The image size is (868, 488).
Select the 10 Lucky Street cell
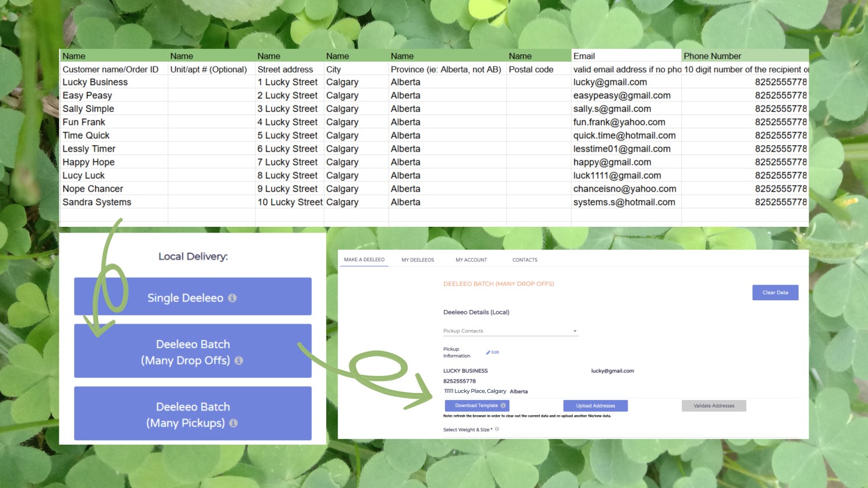[289, 202]
